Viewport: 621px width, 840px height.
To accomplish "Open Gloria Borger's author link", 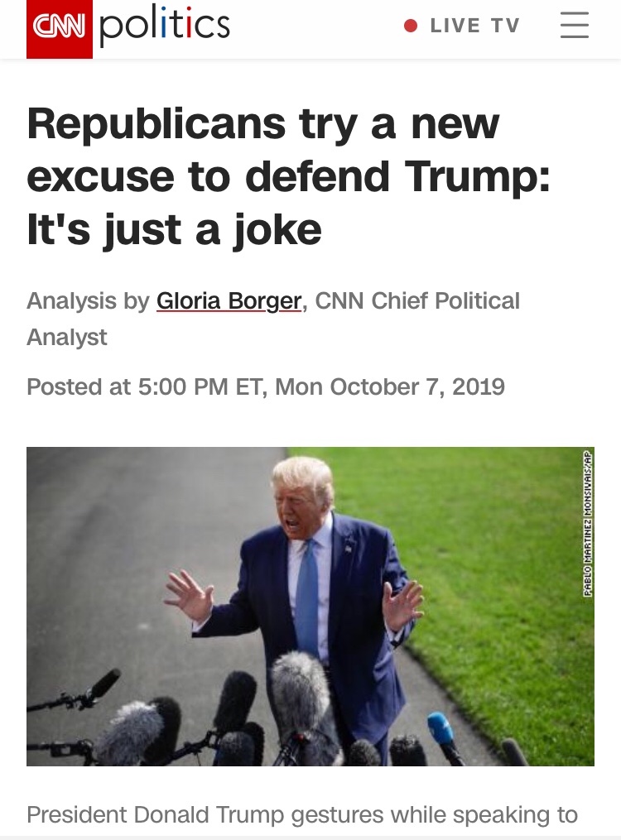I will click(229, 300).
